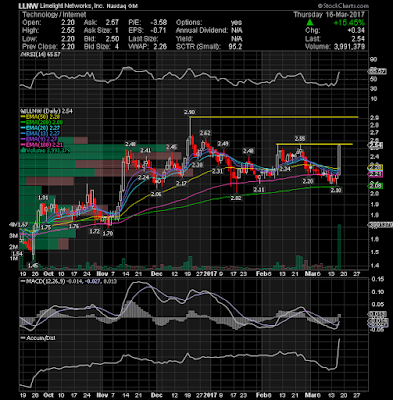Click the Options value 'yes'

pyautogui.click(x=236, y=23)
